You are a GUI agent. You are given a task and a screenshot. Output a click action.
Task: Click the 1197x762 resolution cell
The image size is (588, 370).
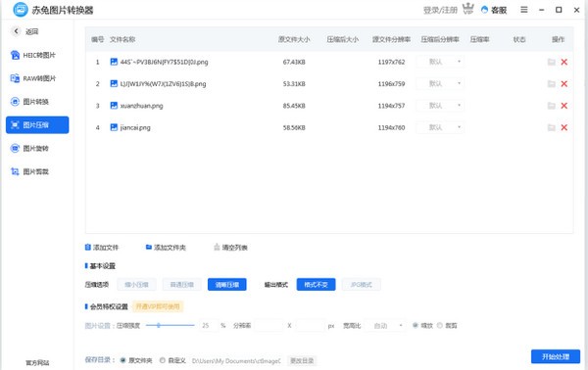point(391,63)
